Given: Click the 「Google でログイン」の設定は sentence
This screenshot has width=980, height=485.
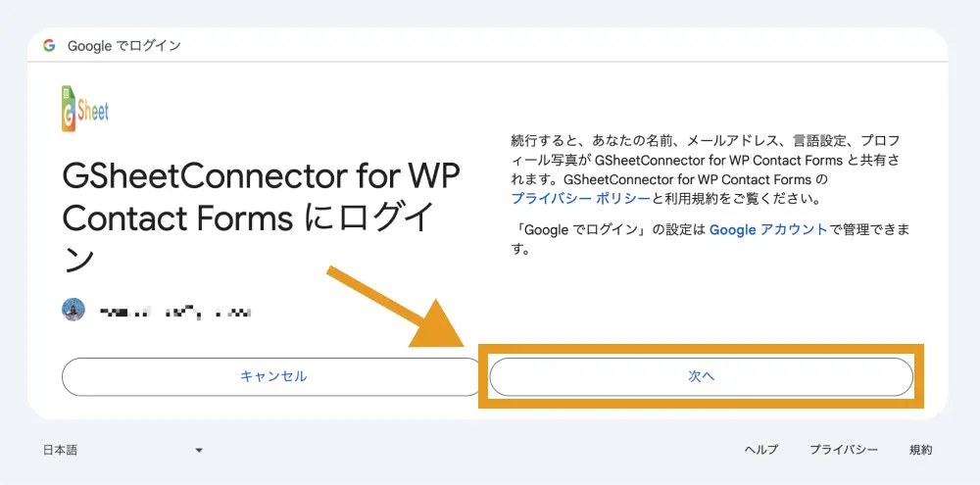Looking at the screenshot, I should pyautogui.click(x=608, y=230).
